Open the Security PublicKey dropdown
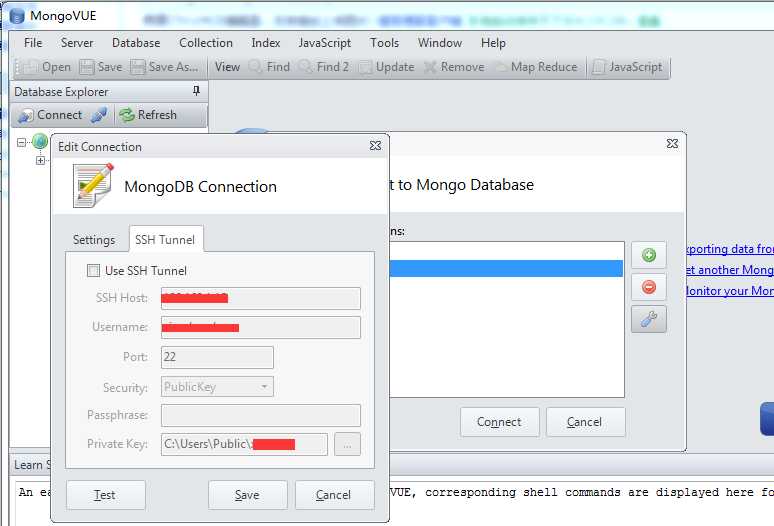This screenshot has height=526, width=774. point(217,387)
